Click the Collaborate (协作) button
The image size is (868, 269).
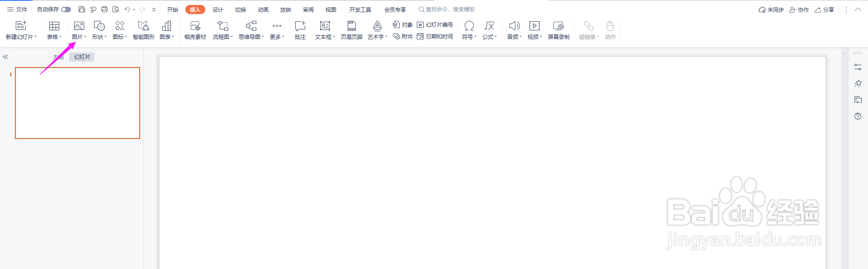coord(799,10)
